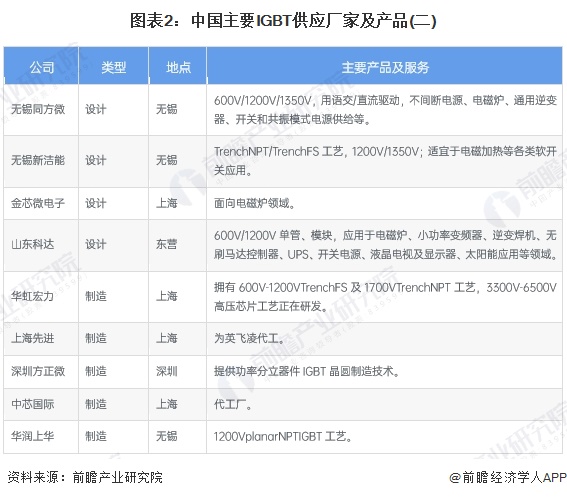Screen dimensions: 567x498
Task: Click location 上海 in the 华虹宏力 row
Action: (167, 296)
